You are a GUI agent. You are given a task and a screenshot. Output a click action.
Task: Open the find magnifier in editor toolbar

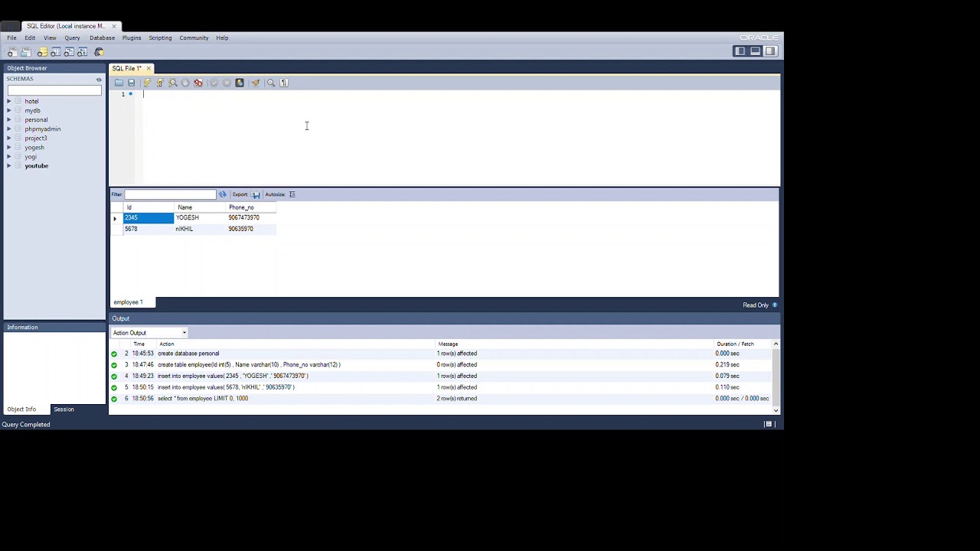271,83
